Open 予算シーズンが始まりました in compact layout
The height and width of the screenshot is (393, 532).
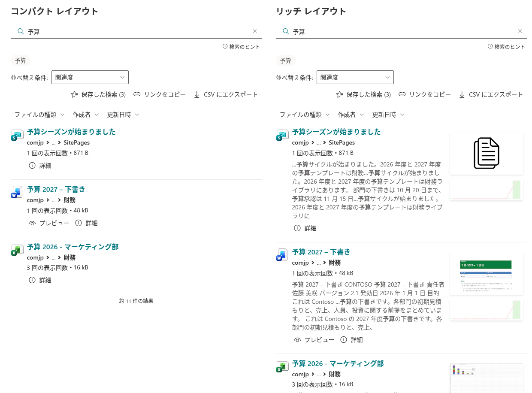point(71,132)
